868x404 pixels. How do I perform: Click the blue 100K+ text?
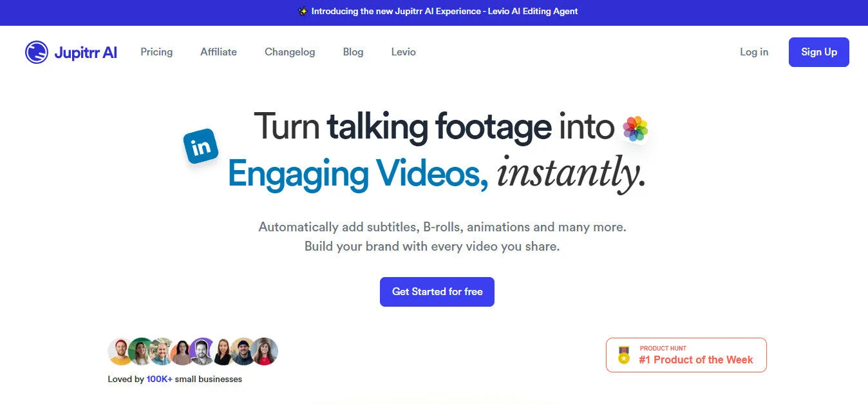159,380
